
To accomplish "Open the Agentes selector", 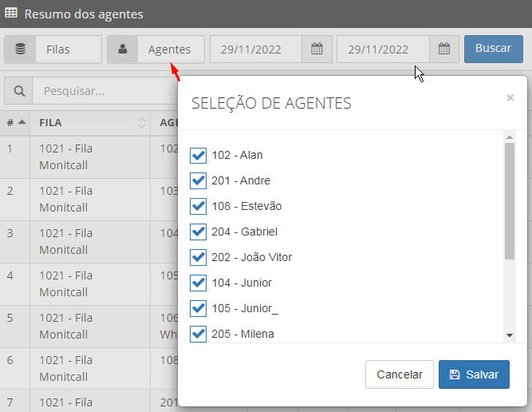I will click(156, 50).
